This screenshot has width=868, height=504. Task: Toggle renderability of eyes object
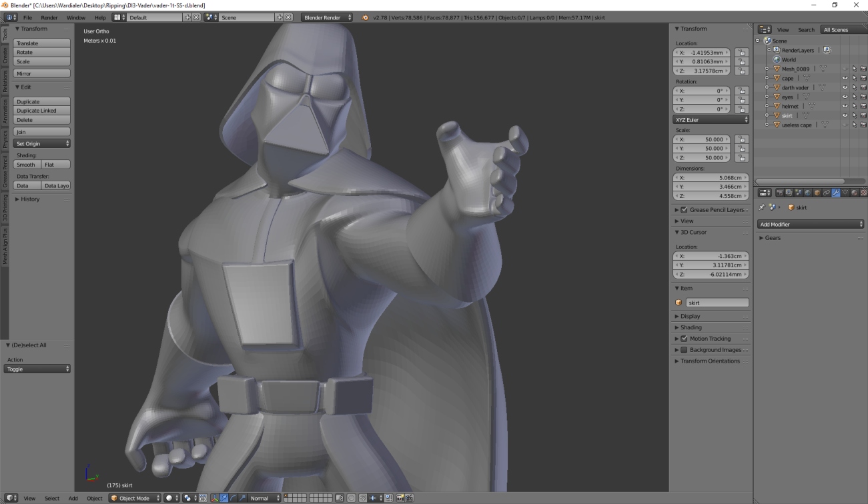click(x=863, y=97)
